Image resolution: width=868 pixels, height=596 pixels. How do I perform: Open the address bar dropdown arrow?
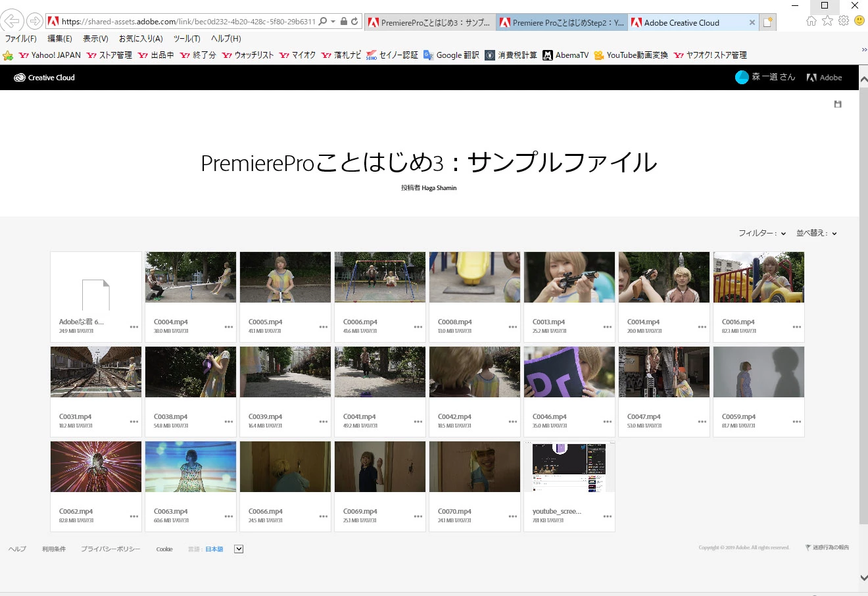click(x=333, y=21)
